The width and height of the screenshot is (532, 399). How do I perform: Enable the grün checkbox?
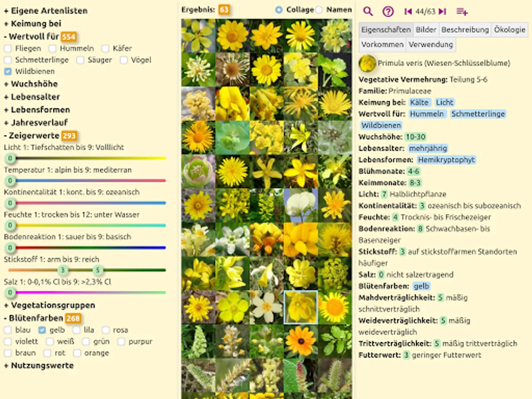[x=86, y=341]
